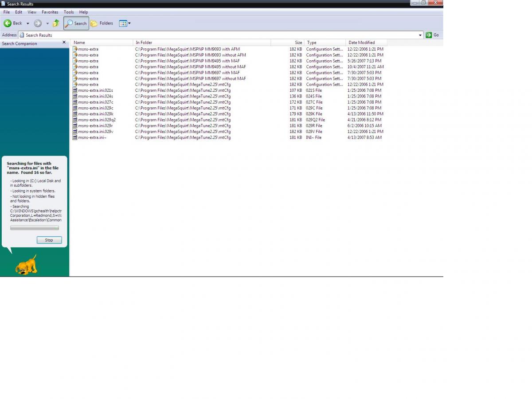Image resolution: width=532 pixels, height=399 pixels.
Task: Open the Edit menu
Action: coord(19,12)
